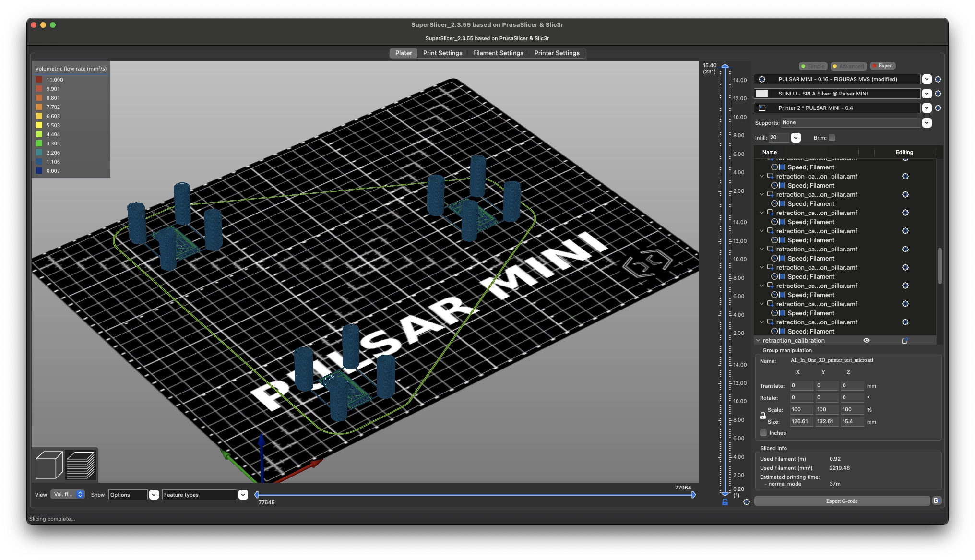This screenshot has height=560, width=975.
Task: Open vertical slider settings cog
Action: 747,502
